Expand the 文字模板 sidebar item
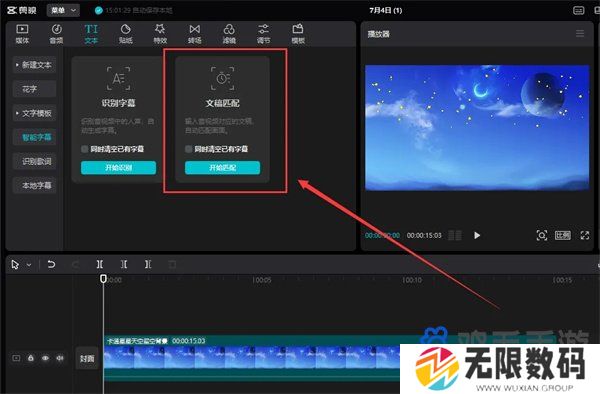Screen dimensions: 600x394 point(34,113)
